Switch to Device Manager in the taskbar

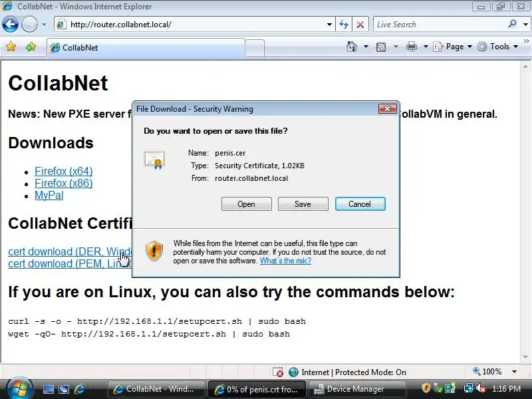358,389
